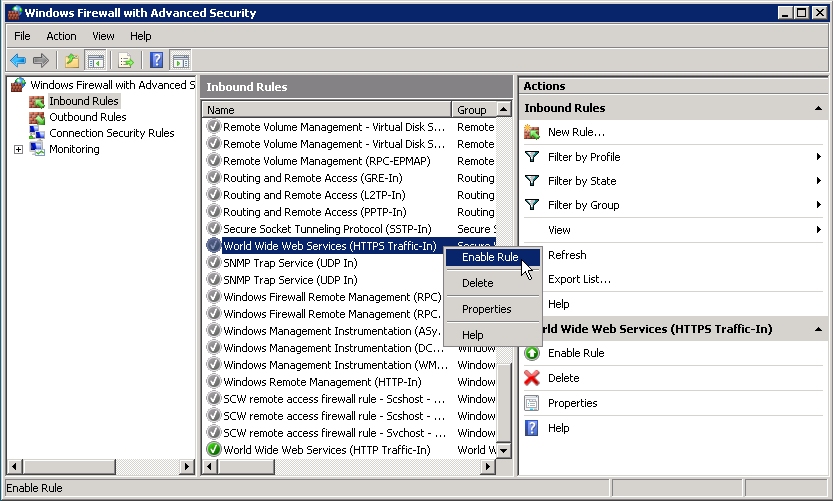Image resolution: width=833 pixels, height=501 pixels.
Task: Click grey icon of Routing GRE-In rule
Action: pyautogui.click(x=214, y=177)
